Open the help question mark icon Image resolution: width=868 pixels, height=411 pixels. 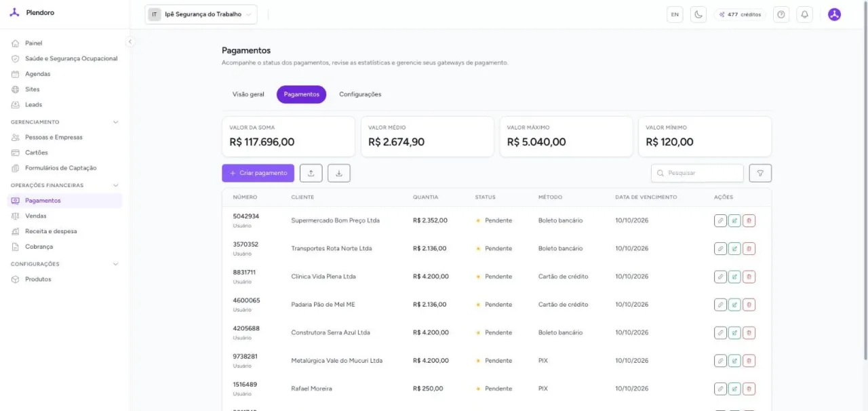[781, 14]
